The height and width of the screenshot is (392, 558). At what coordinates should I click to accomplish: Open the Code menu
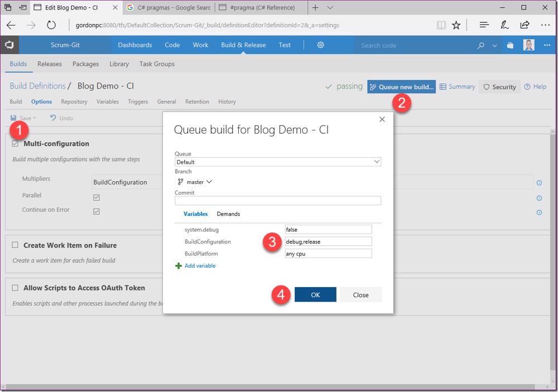(x=172, y=45)
